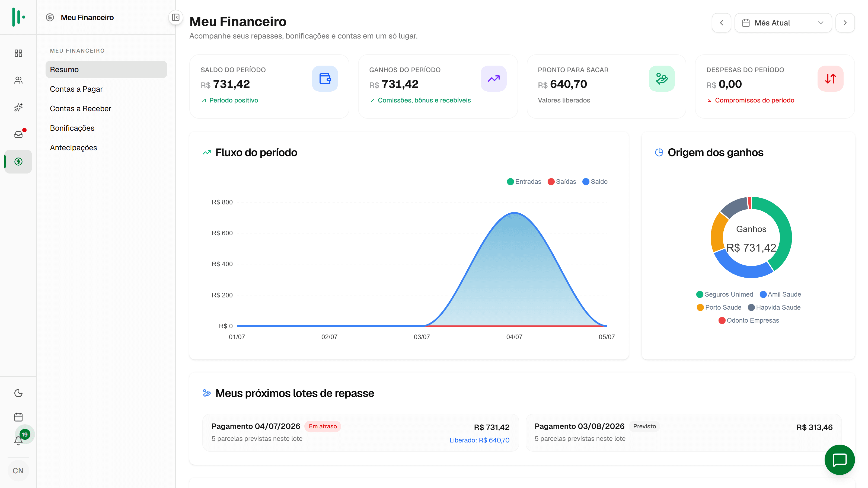Open the inbox icon with red dot
Viewport: 868px width, 488px height.
pyautogui.click(x=18, y=134)
